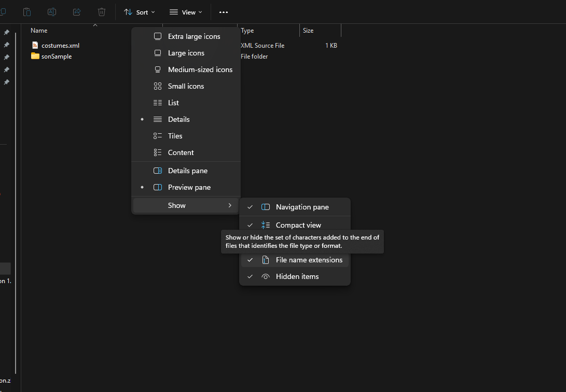Select the Rename icon in the toolbar
This screenshot has width=566, height=392.
(x=52, y=12)
